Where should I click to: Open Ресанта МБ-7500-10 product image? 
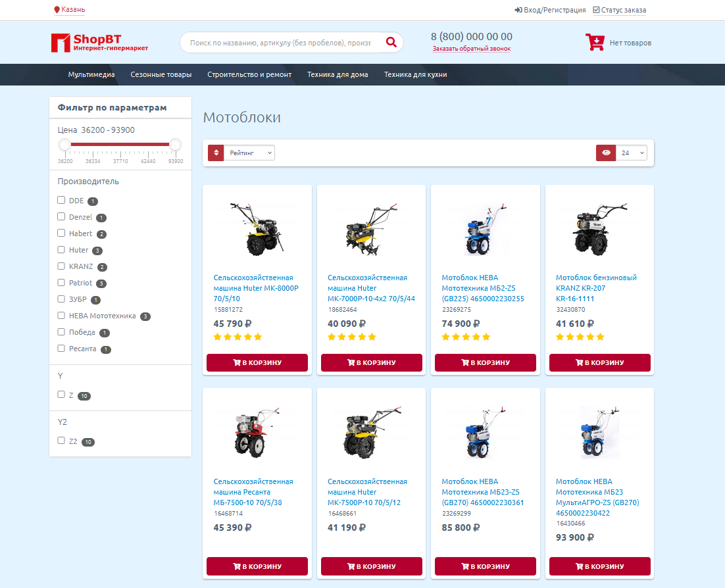257,433
